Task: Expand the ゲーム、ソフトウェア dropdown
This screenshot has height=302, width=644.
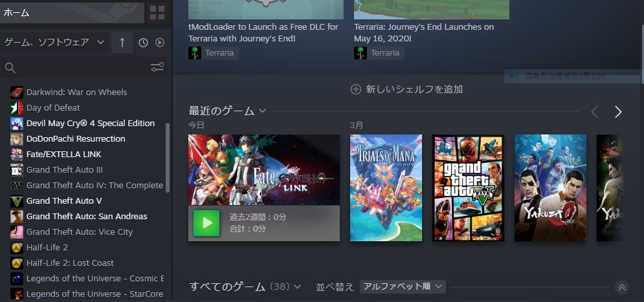Action: (54, 42)
